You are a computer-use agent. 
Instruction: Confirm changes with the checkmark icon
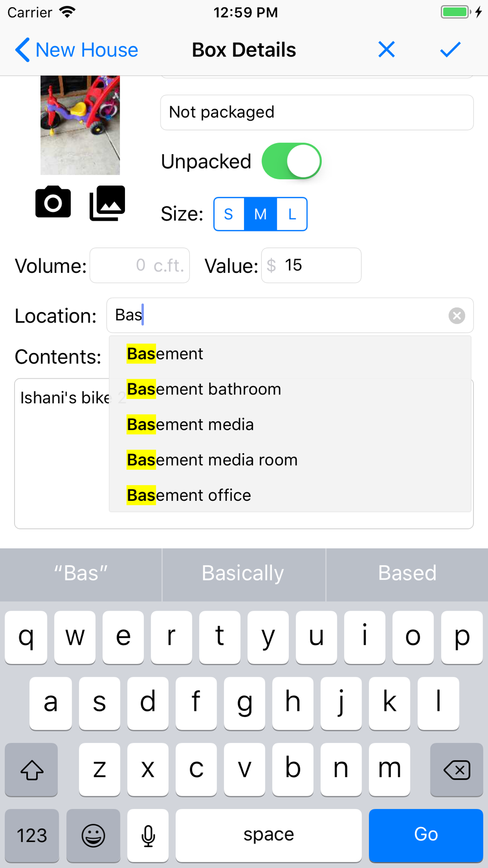(x=450, y=49)
